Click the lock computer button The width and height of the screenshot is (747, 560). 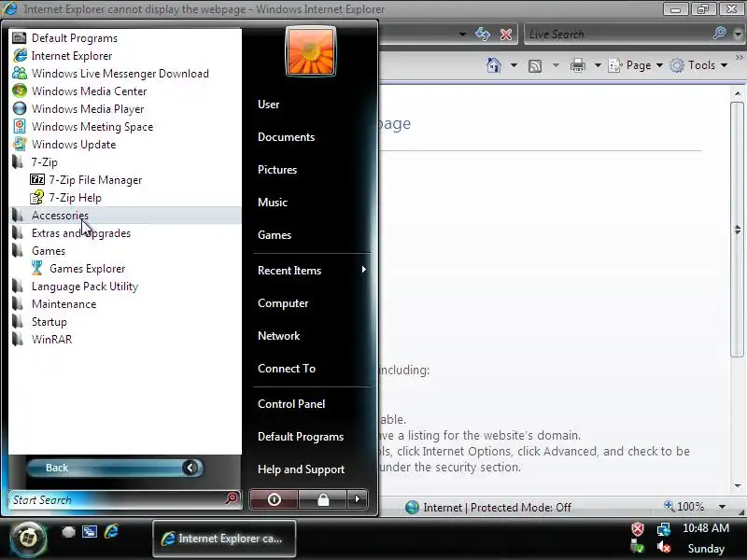point(323,499)
